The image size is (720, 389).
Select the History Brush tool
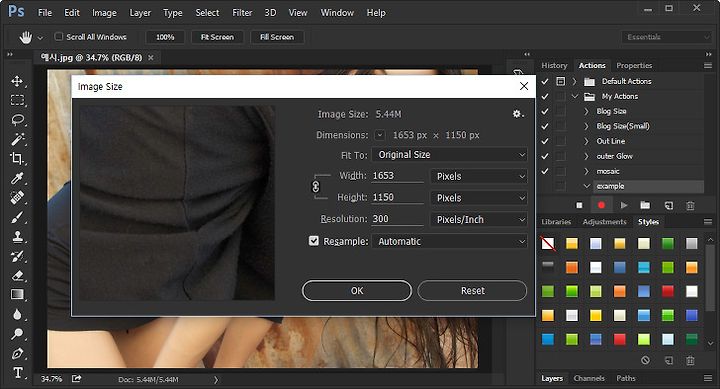17,256
